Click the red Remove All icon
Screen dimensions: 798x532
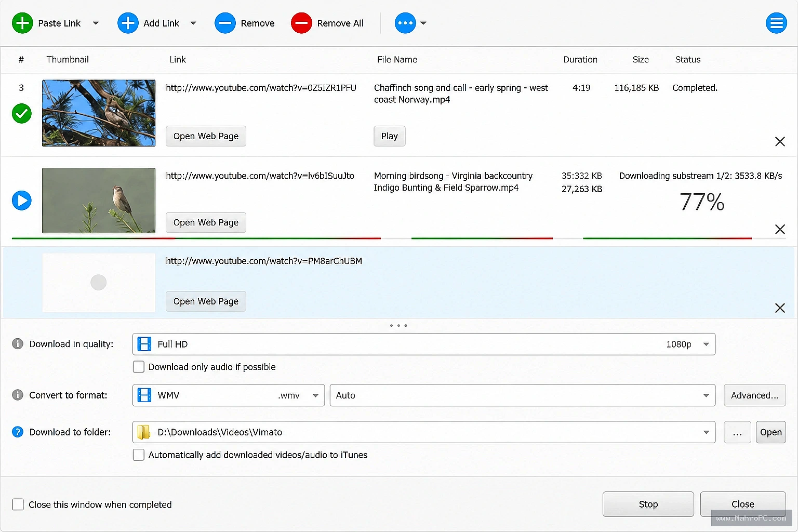pos(301,23)
